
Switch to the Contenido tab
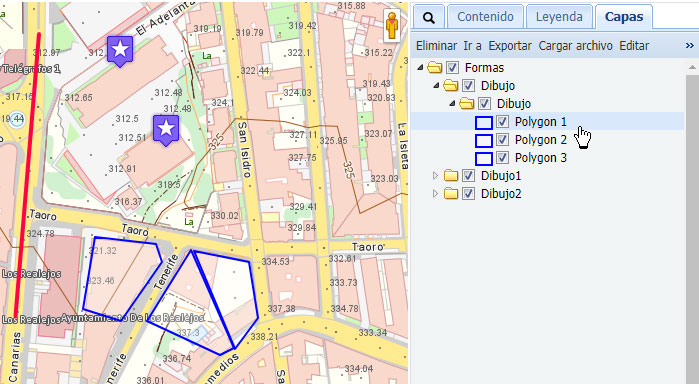(x=485, y=17)
